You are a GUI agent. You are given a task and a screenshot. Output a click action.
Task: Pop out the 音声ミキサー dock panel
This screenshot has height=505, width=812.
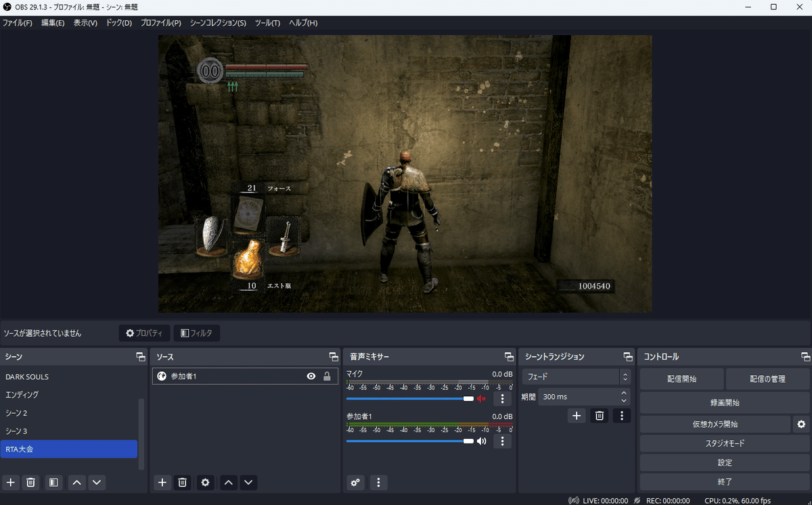[x=509, y=356]
